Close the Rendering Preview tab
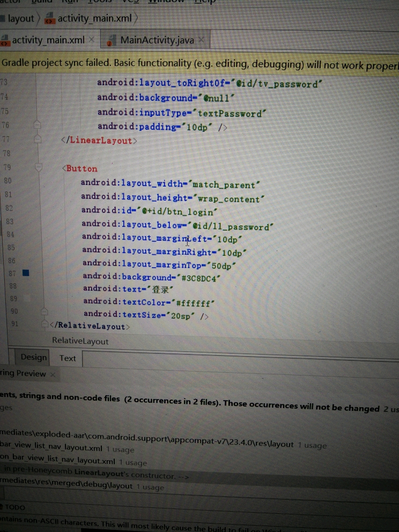The width and height of the screenshot is (399, 532). point(53,374)
